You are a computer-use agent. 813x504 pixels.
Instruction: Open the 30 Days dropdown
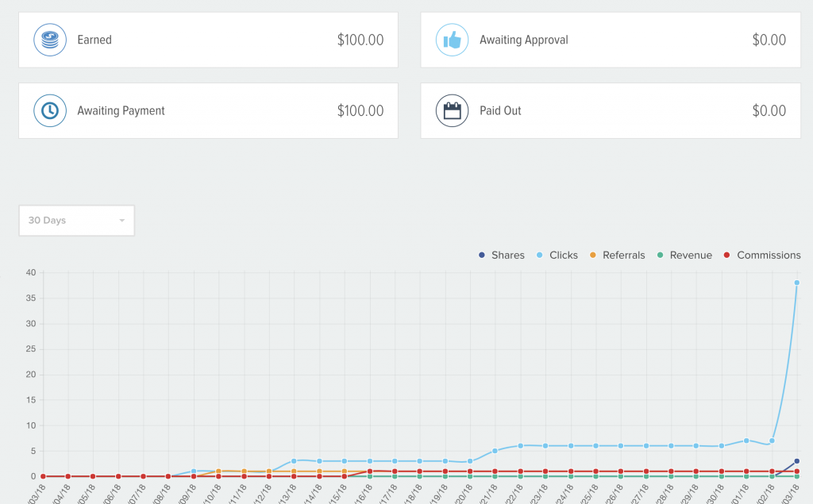76,220
